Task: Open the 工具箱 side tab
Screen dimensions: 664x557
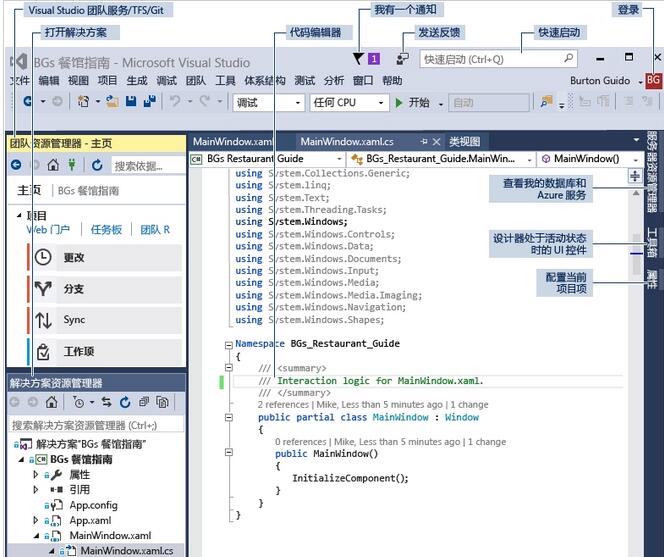Action: [652, 241]
